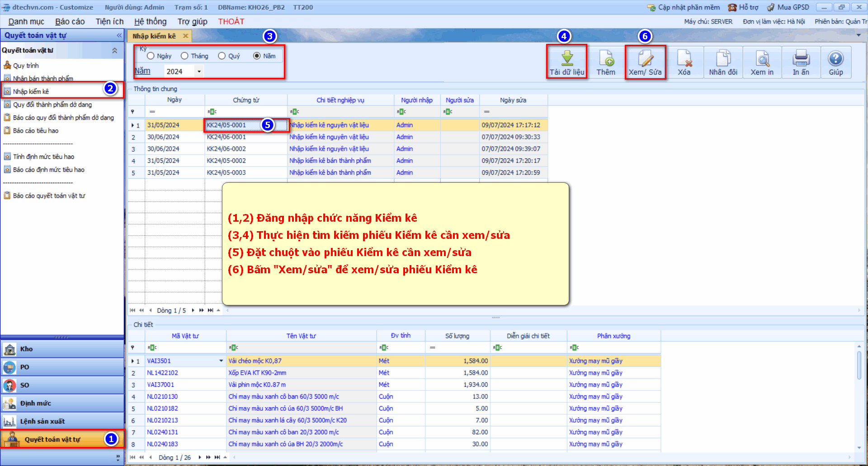Collapse the Quyết toán vật tư group
The height and width of the screenshot is (466, 868).
tap(115, 51)
